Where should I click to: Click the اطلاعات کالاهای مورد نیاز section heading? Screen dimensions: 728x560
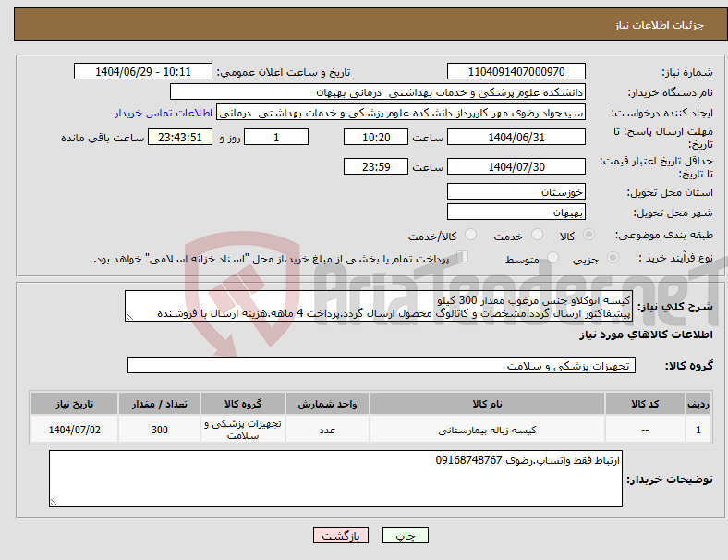click(646, 335)
